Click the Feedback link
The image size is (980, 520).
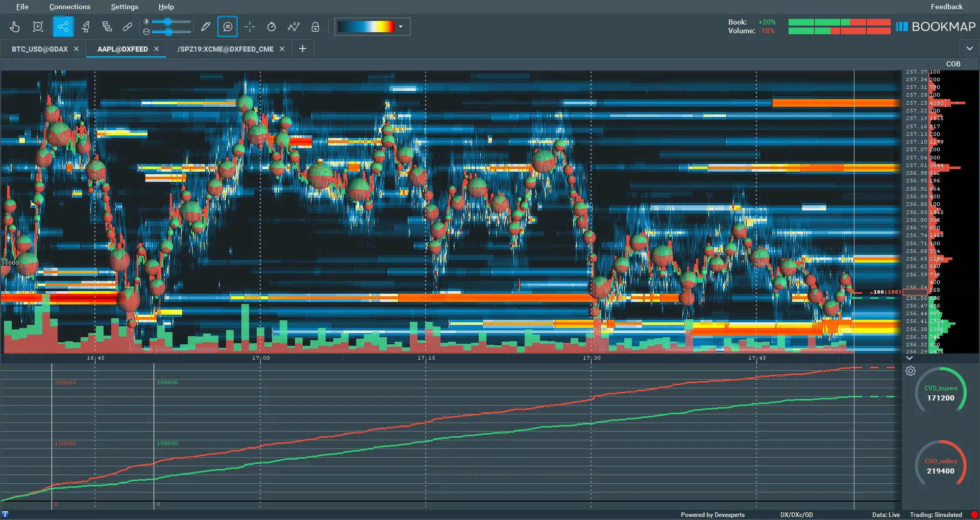(946, 7)
